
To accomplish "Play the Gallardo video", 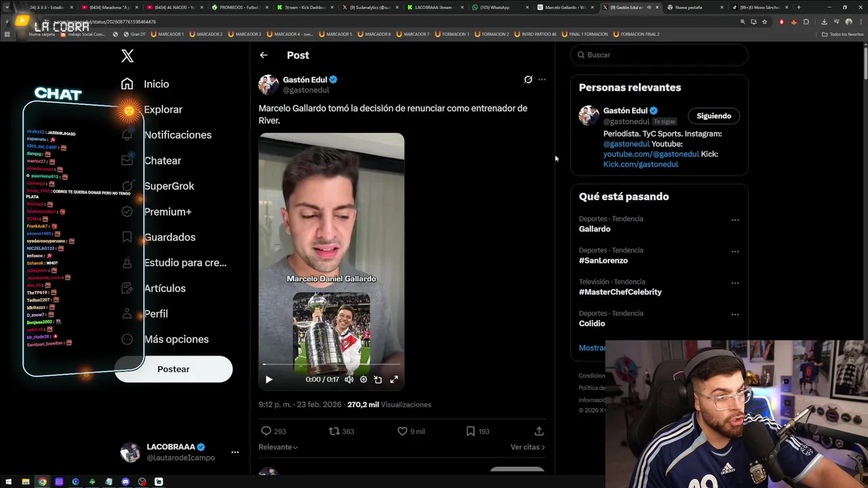I will (x=269, y=380).
